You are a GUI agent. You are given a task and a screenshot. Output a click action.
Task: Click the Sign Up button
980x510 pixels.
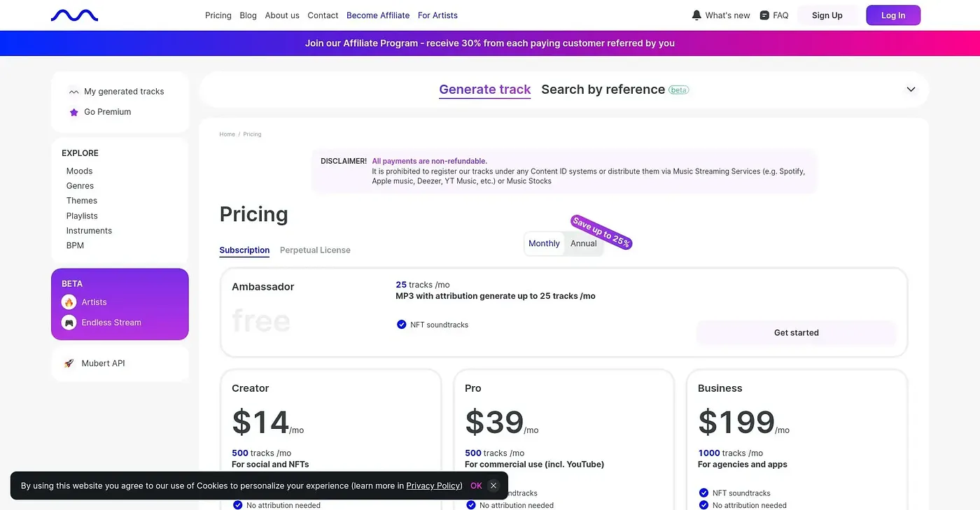click(827, 15)
